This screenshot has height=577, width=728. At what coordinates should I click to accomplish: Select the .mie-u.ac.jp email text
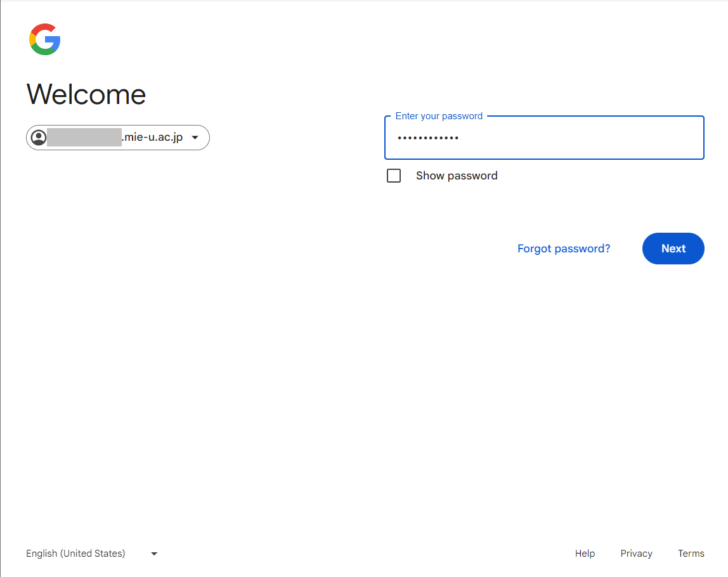click(x=153, y=138)
